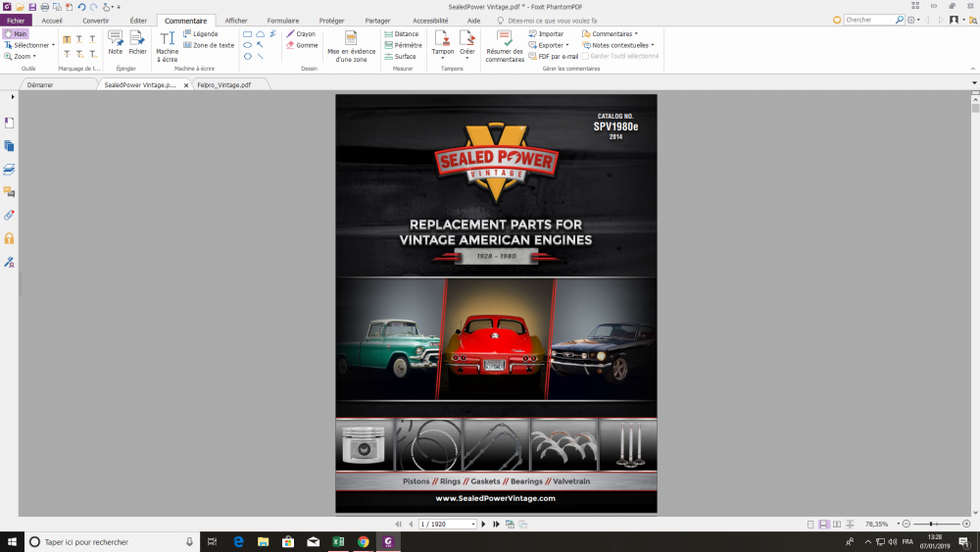Switch to the Felpro_Vintage.pdf document tab
This screenshot has width=980, height=552.
(223, 85)
